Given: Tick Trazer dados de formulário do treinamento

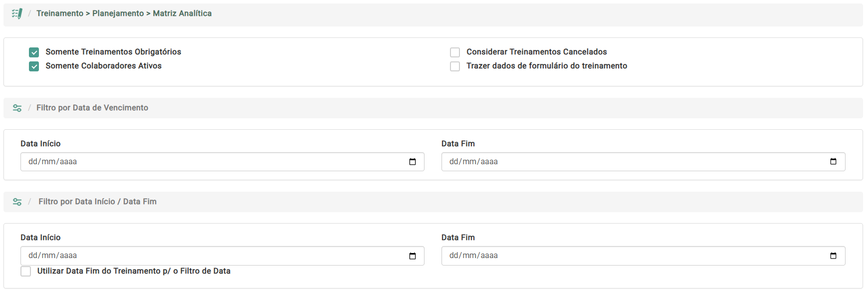Looking at the screenshot, I should pos(455,66).
